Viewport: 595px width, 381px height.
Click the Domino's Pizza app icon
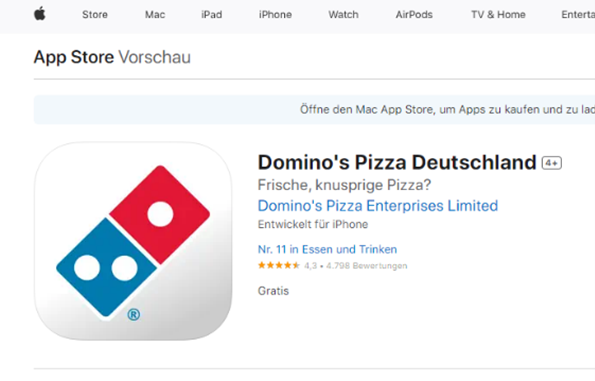(133, 241)
